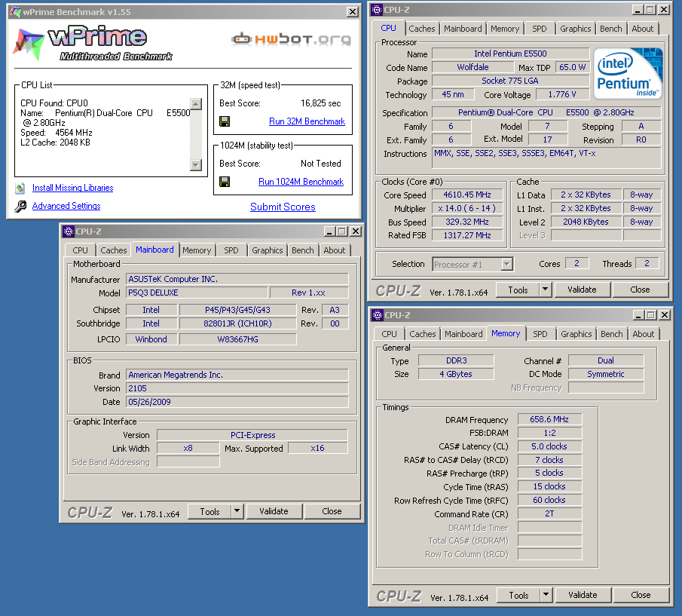The height and width of the screenshot is (616, 682).
Task: Click Validate in Memory window
Action: click(583, 595)
